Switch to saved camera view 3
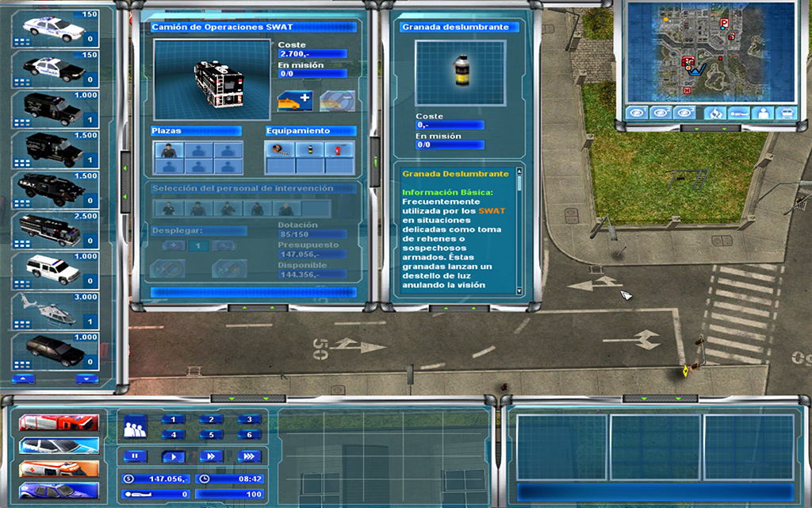This screenshot has height=508, width=812. pos(684,113)
